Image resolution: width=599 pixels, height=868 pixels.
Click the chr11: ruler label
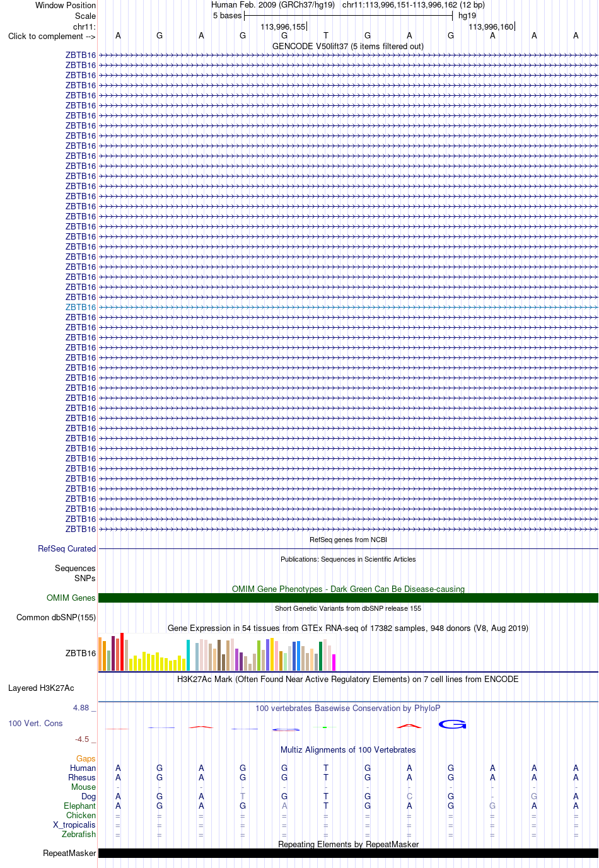click(x=84, y=26)
